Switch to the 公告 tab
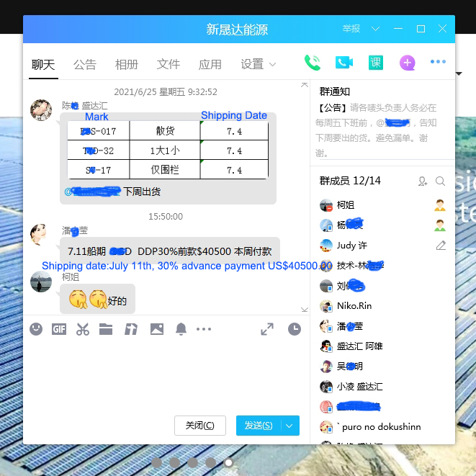The width and height of the screenshot is (476, 476). point(85,65)
